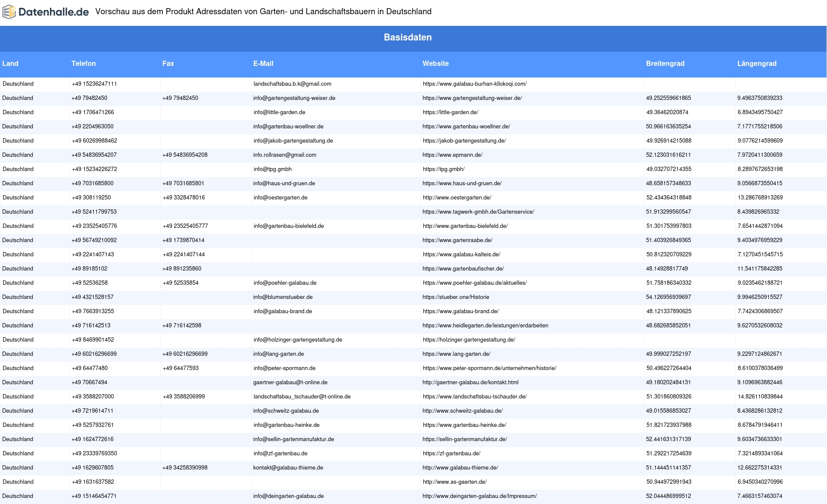Open http://www.schweitz-galabau.de/ website cell
The width and height of the screenshot is (827, 504).
click(x=463, y=411)
